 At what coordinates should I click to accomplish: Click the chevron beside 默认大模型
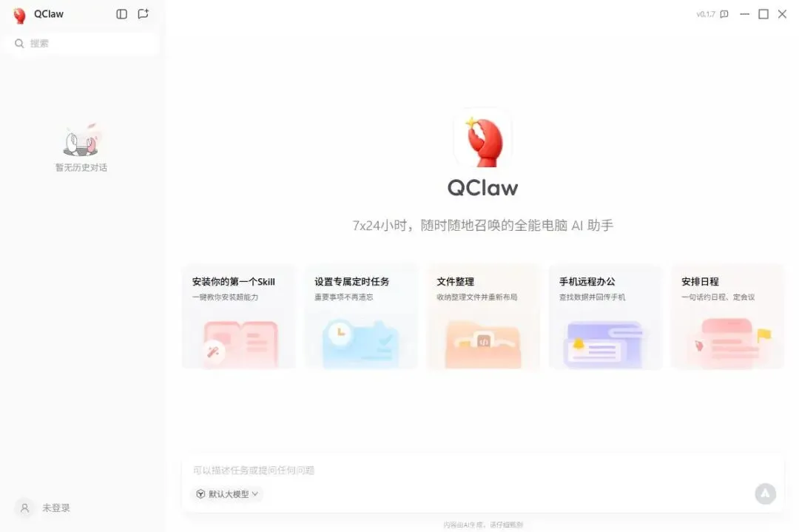[254, 494]
